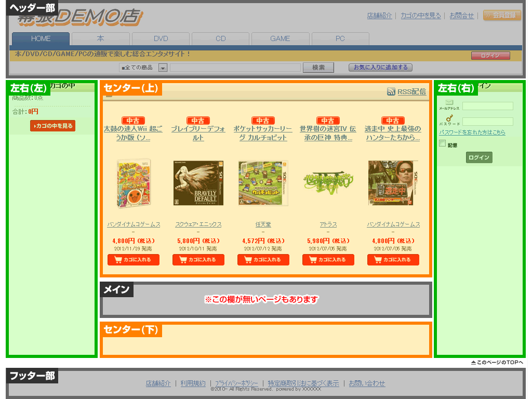Click the 5,980円 price text
The image size is (532, 399).
[328, 241]
